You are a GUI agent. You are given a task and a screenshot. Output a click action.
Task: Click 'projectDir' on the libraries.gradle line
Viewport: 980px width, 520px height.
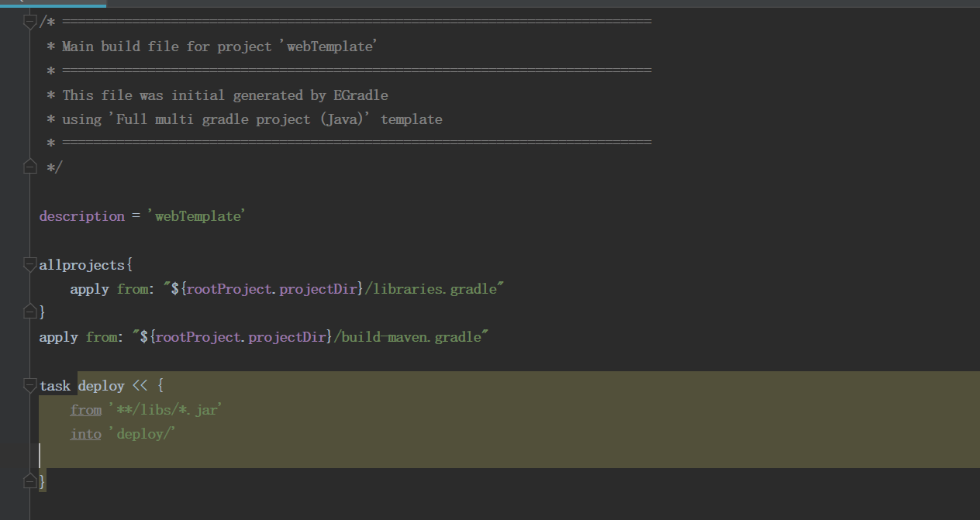318,289
